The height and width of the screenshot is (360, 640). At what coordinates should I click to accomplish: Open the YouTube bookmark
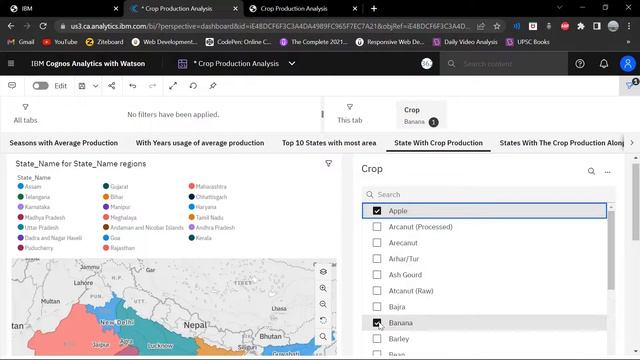tap(60, 42)
